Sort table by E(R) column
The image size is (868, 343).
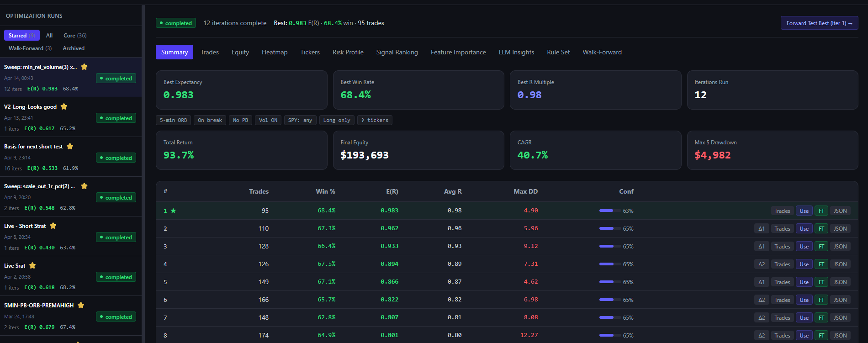point(392,191)
